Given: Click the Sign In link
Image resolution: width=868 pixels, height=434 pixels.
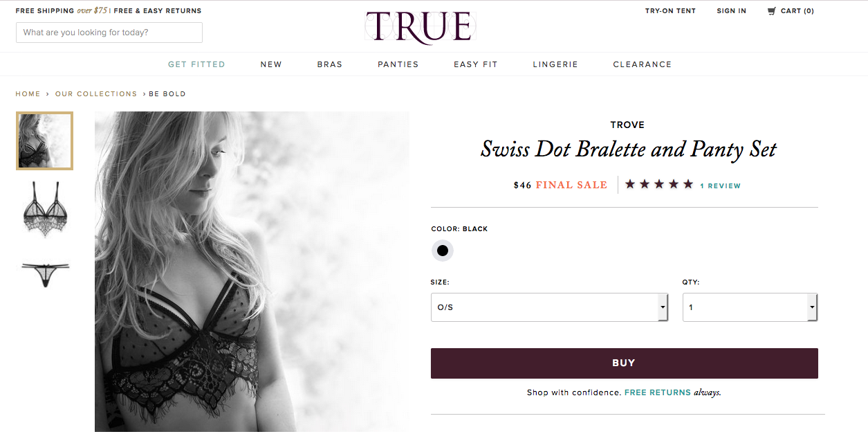Looking at the screenshot, I should point(732,11).
